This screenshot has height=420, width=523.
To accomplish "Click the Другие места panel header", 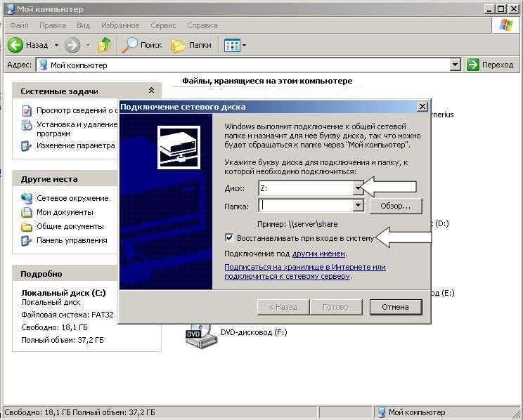I will [65, 179].
